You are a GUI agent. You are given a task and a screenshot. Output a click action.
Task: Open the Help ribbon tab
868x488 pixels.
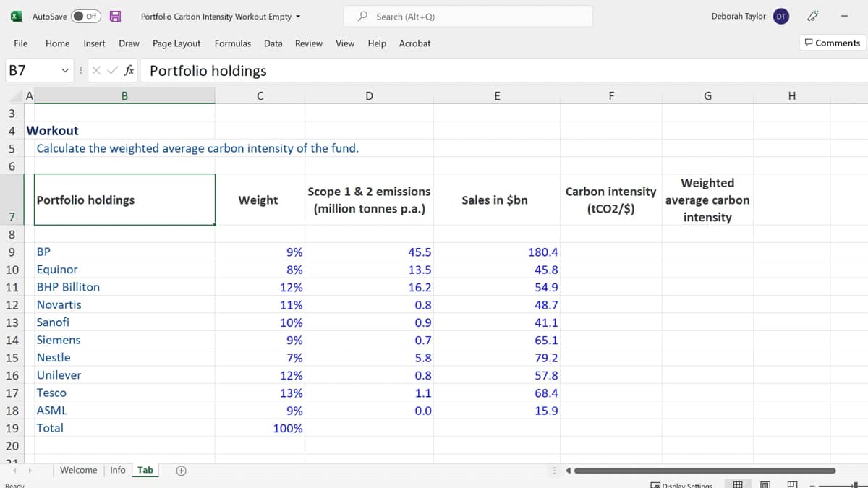pos(377,43)
